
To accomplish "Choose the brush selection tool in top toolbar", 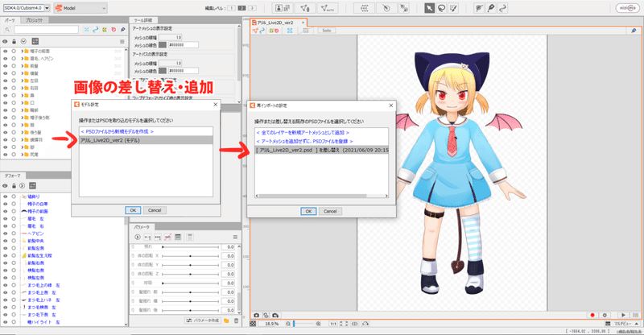I will pyautogui.click(x=453, y=8).
